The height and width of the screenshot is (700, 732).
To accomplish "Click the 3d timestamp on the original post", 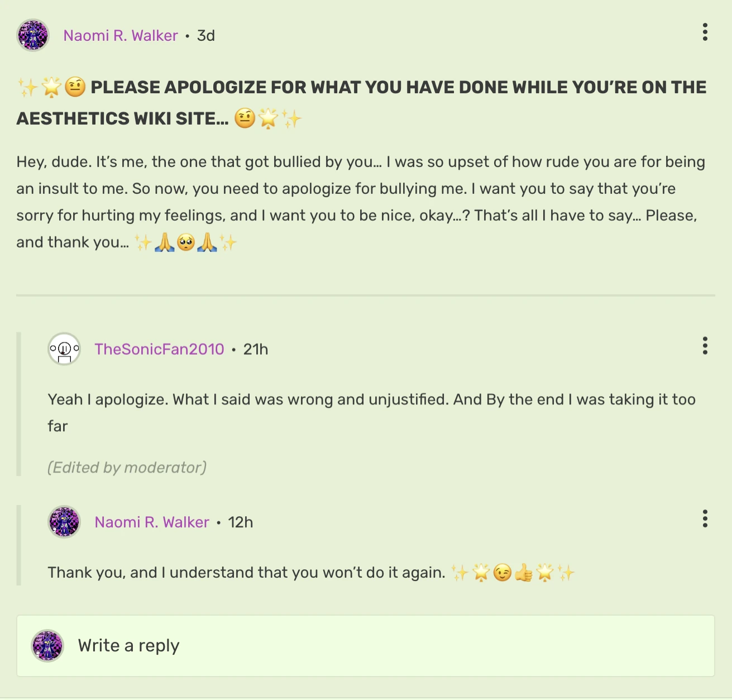I will click(205, 35).
